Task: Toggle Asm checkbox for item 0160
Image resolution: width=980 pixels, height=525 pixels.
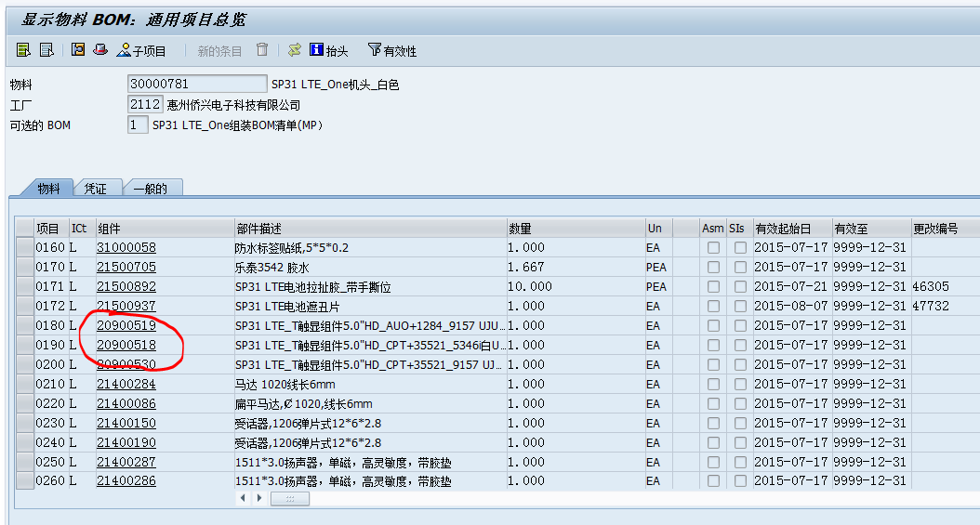Action: point(713,248)
